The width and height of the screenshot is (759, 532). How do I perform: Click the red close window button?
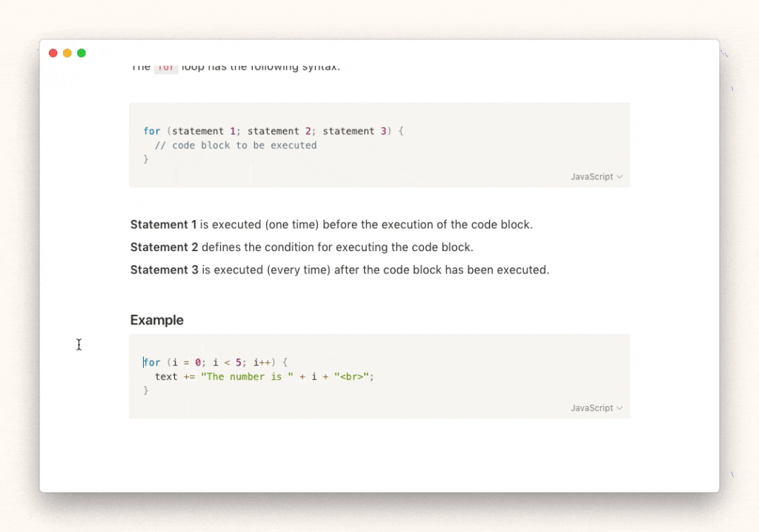tap(53, 53)
